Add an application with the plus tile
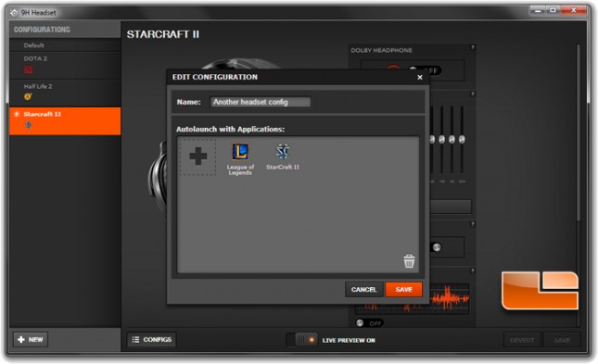Screen dimensions: 598x364 (x=197, y=157)
